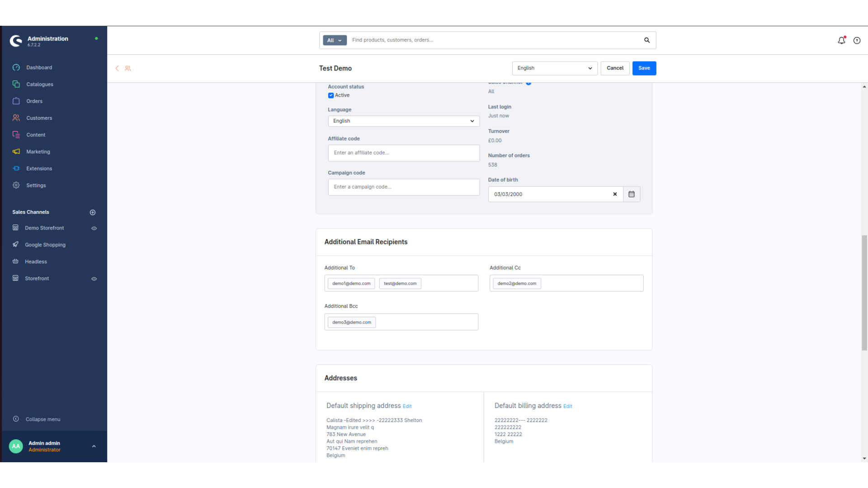Image resolution: width=868 pixels, height=488 pixels.
Task: Select the demo2@demo.com Cc tag
Action: tap(517, 284)
